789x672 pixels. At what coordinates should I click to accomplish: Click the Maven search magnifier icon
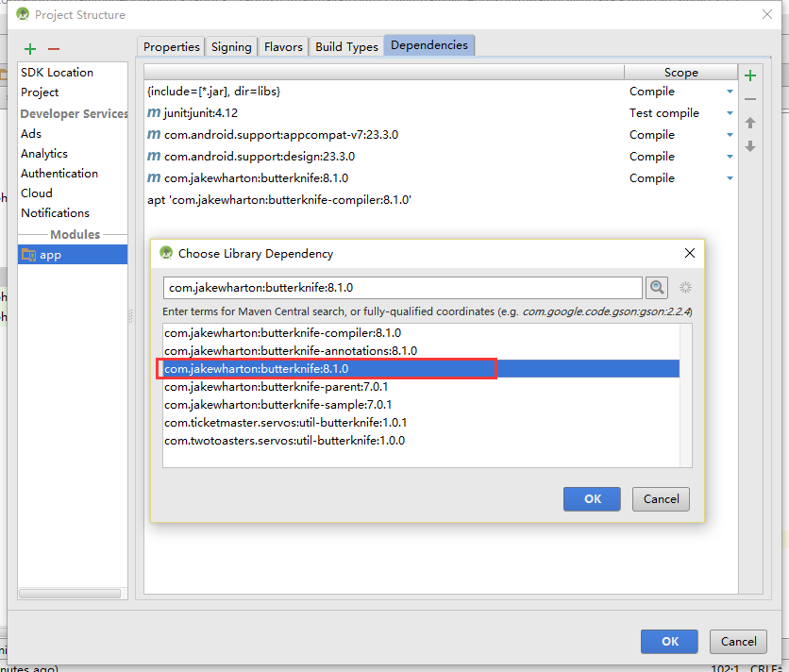click(657, 288)
